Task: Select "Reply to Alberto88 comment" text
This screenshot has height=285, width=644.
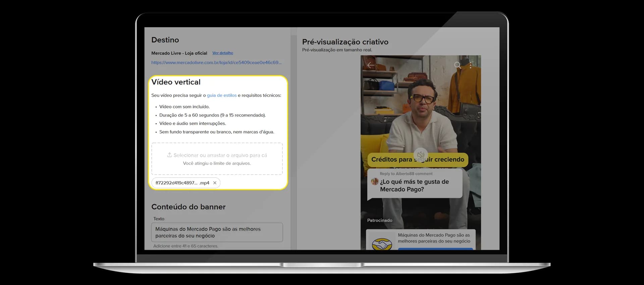Action: 406,174
